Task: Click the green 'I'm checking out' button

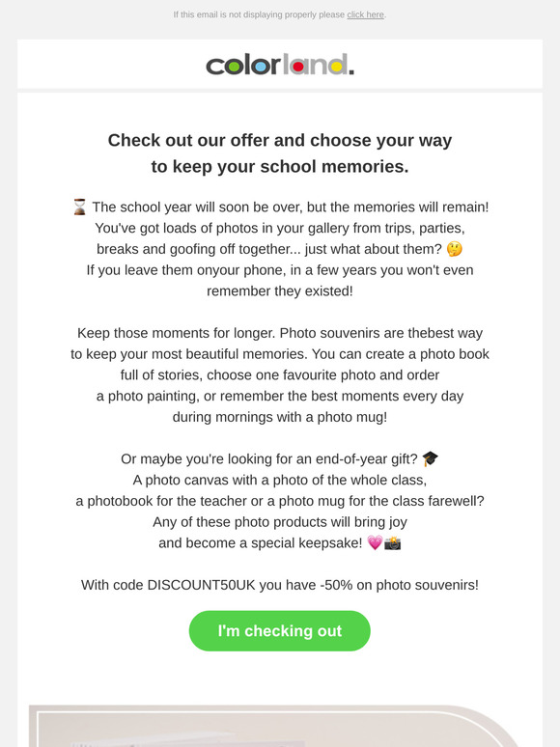Action: [x=280, y=631]
